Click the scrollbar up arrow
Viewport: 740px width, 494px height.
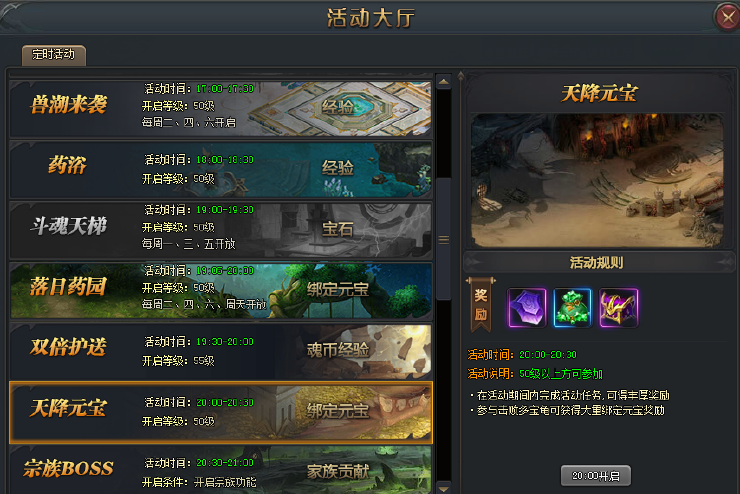point(444,82)
